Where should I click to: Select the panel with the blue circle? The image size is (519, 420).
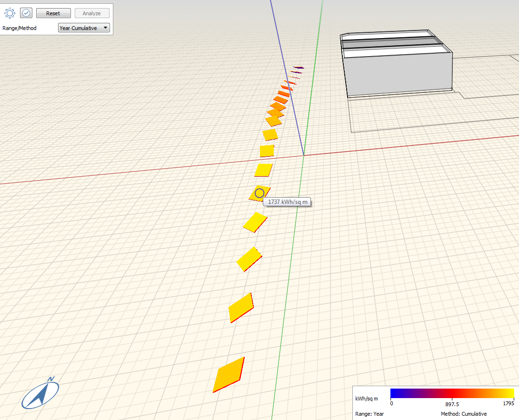(x=259, y=193)
